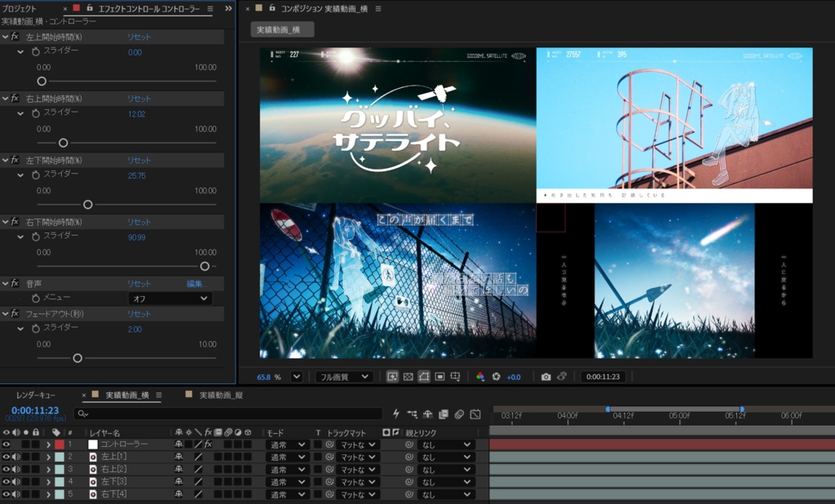This screenshot has width=835, height=504.
Task: Switch to the プロジェクト panel tab
Action: tap(19, 8)
